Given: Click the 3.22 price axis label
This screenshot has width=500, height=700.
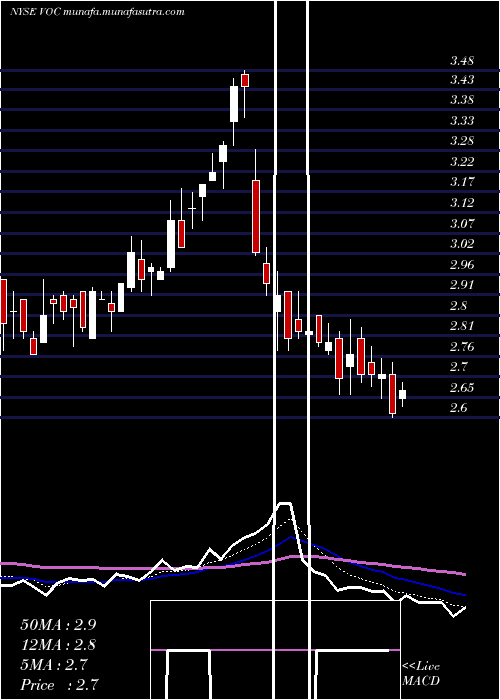Looking at the screenshot, I should coord(462,162).
